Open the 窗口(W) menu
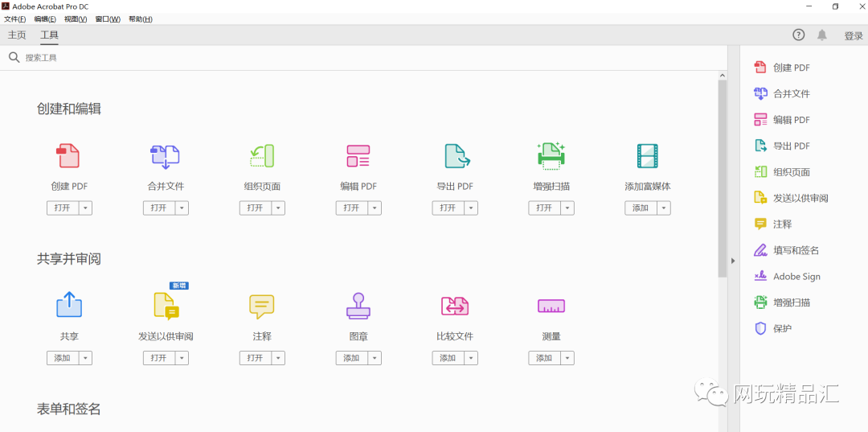 pos(108,19)
